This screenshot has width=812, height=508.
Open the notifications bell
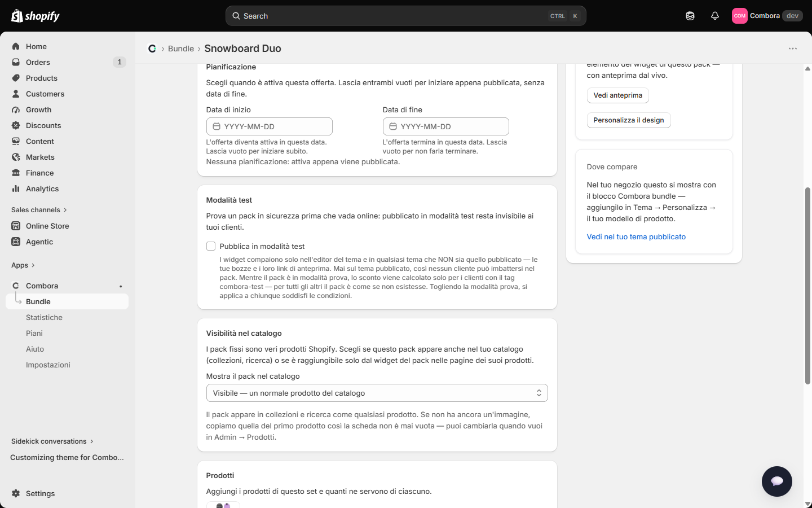(715, 16)
